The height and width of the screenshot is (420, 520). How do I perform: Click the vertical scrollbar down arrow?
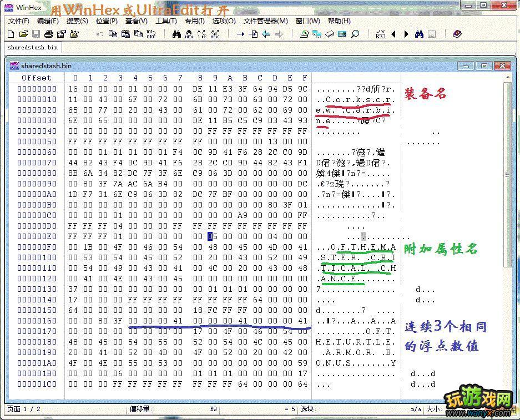[x=507, y=393]
